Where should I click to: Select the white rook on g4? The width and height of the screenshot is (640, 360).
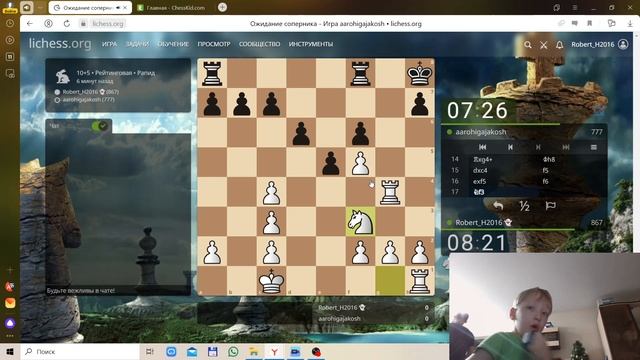pyautogui.click(x=390, y=192)
